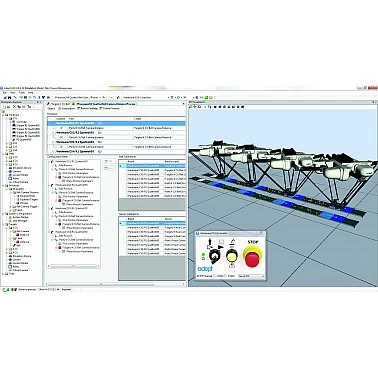Viewport: 378px width, 378px height.
Task: Open the editor tab list dropdown arrow
Action: point(183,104)
